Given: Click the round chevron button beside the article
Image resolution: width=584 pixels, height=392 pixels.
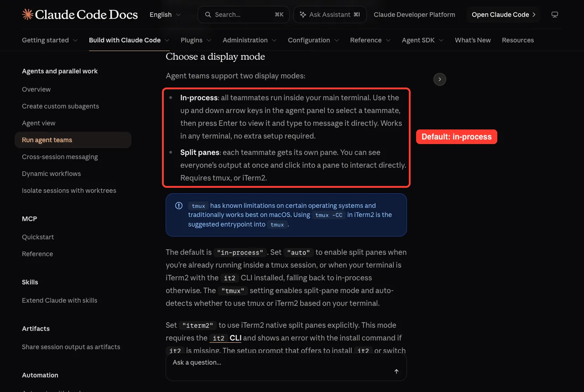Looking at the screenshot, I should coord(440,79).
